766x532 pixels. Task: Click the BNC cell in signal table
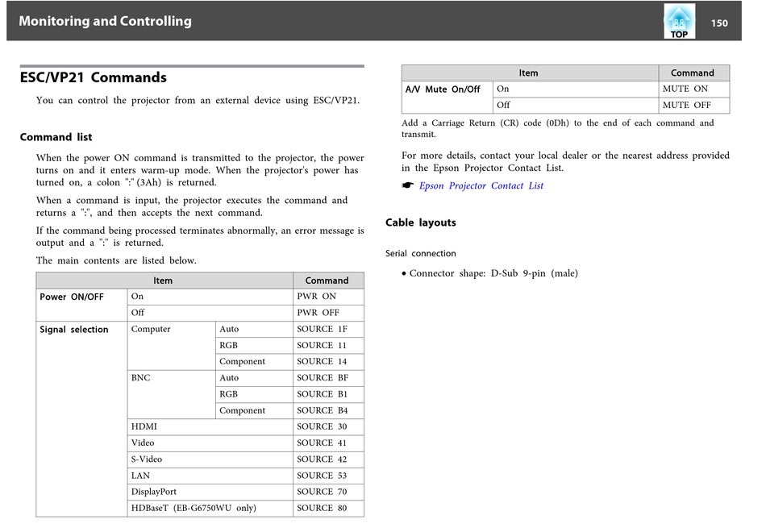coord(171,394)
